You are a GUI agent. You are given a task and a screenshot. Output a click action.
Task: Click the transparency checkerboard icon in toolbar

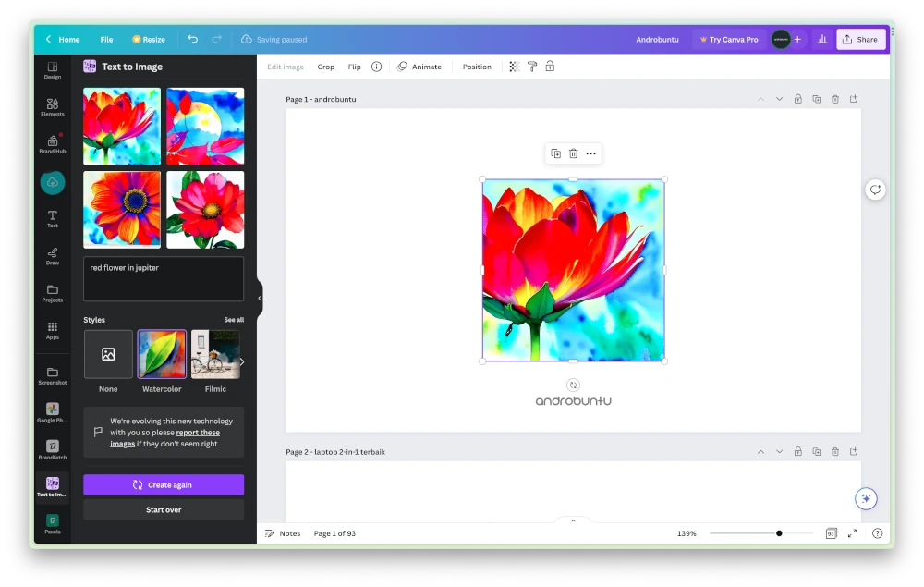tap(514, 66)
